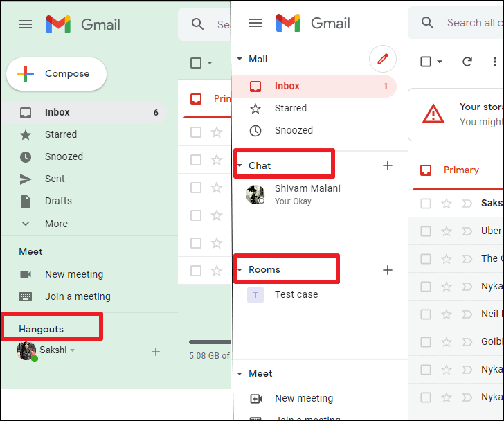This screenshot has height=421, width=504.
Task: Tick the select-all checkbox in right window
Action: (x=426, y=62)
